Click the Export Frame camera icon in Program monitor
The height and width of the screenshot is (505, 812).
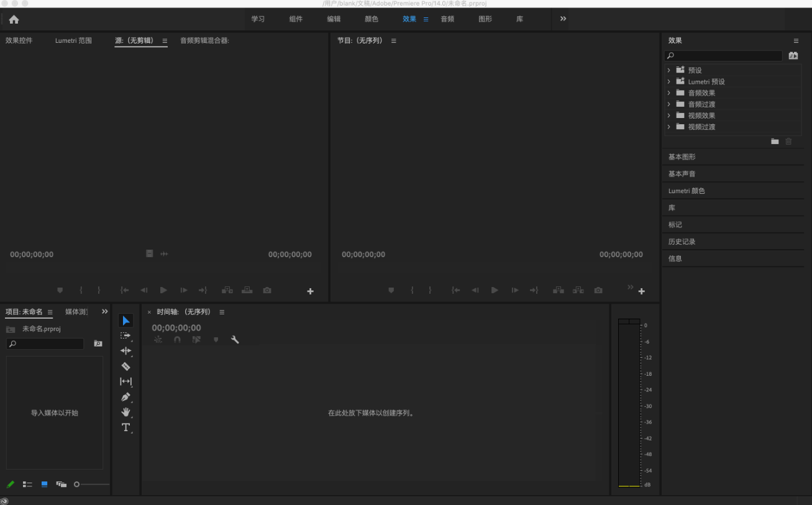pos(598,290)
